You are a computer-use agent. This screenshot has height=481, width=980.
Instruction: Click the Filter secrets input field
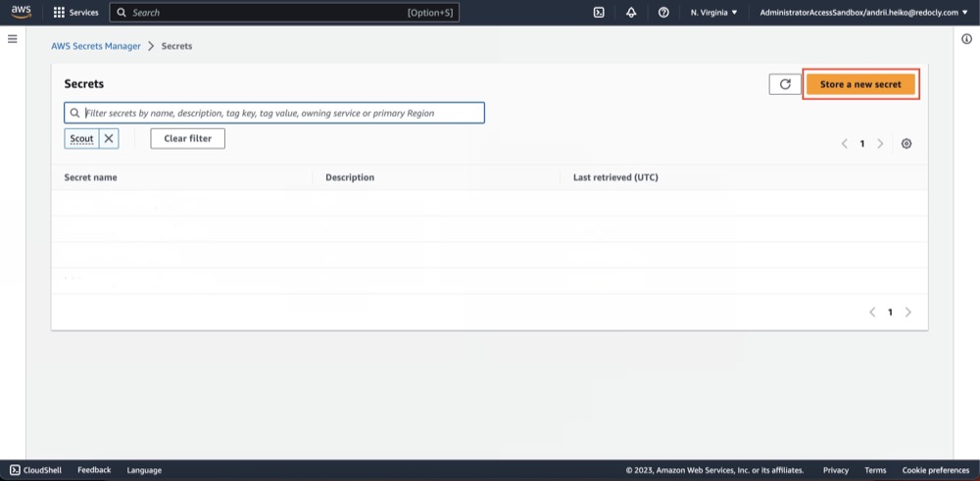274,113
